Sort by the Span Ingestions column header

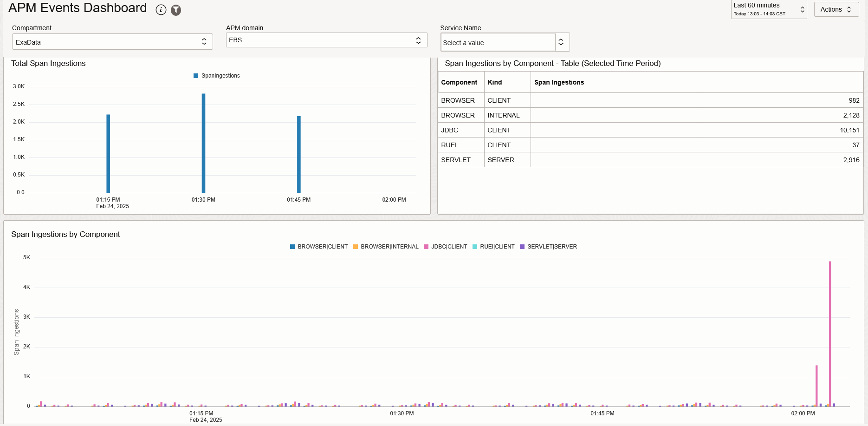[x=559, y=82]
